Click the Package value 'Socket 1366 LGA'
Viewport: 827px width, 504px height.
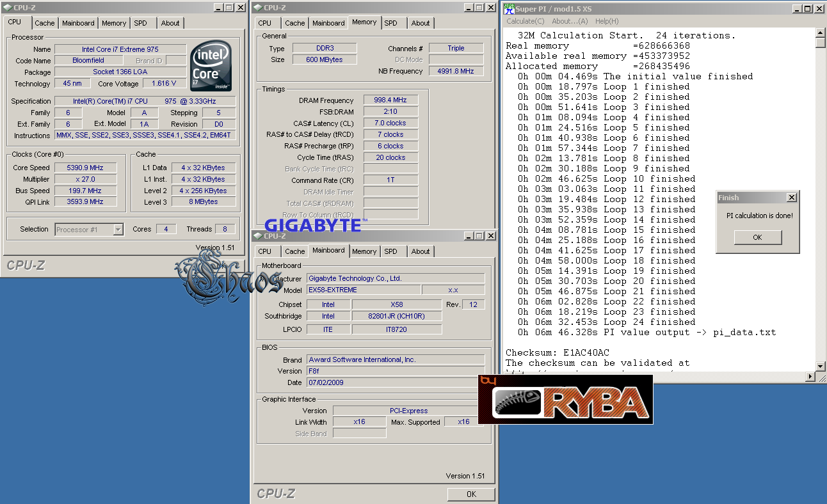[x=120, y=72]
